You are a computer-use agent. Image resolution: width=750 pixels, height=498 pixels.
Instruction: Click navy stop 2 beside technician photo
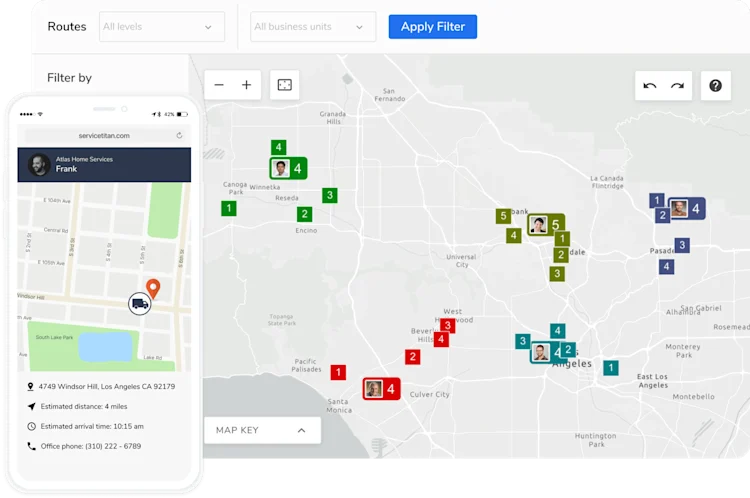tap(662, 215)
